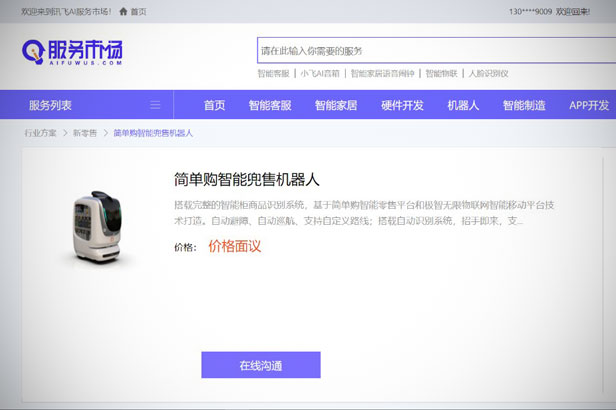
Task: Select 智能家居语音闹钟 hot search keyword
Action: (x=382, y=73)
